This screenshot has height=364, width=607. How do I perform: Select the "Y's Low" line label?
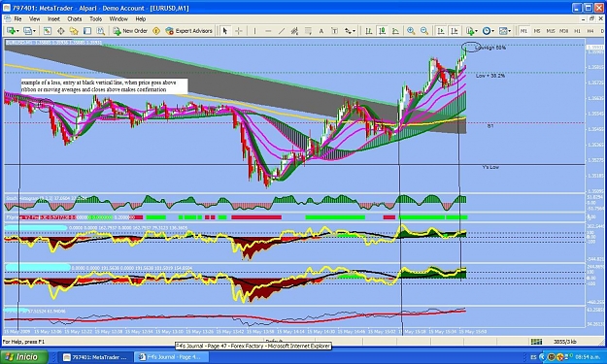click(490, 167)
